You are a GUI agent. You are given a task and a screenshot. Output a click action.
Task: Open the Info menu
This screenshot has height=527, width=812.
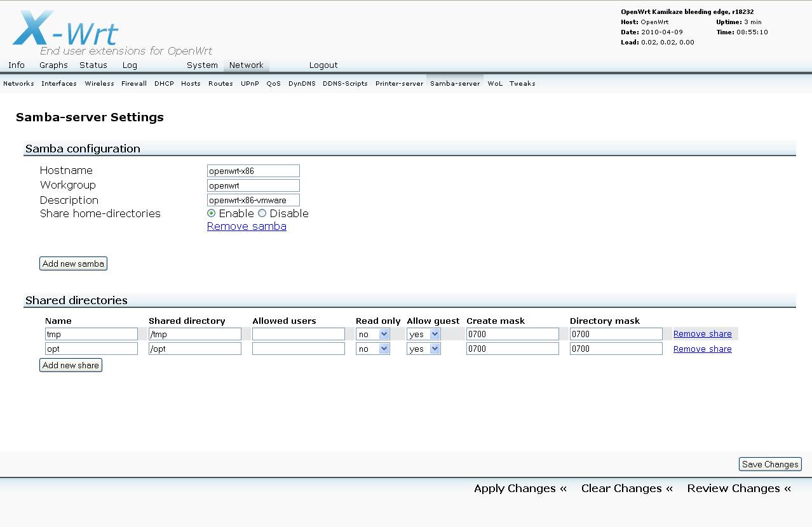pyautogui.click(x=17, y=65)
